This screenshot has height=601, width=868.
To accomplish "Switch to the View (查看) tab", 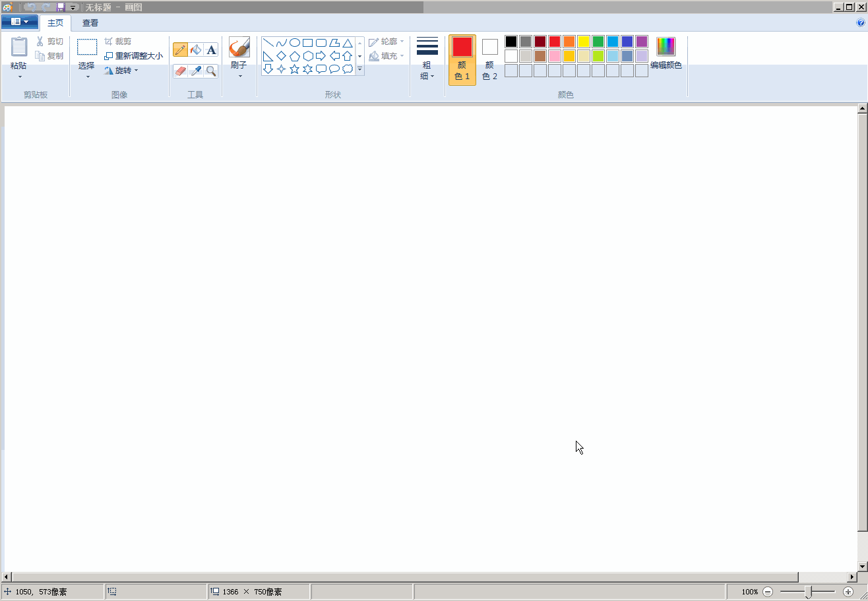I will pyautogui.click(x=90, y=23).
